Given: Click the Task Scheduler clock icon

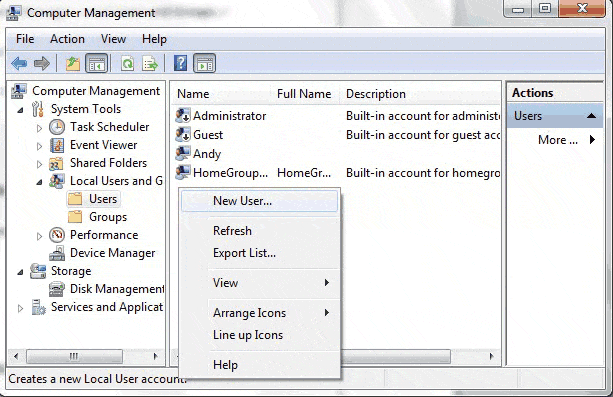Looking at the screenshot, I should 57,127.
